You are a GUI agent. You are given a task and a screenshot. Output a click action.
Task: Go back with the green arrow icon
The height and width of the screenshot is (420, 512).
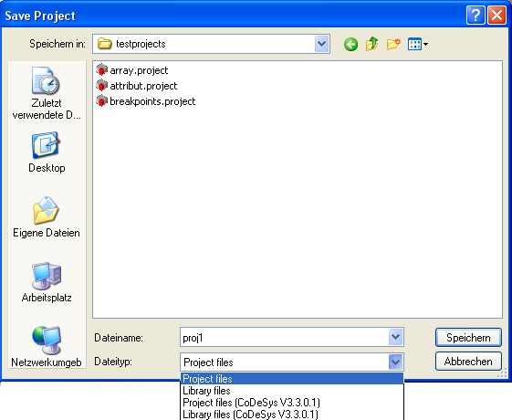350,44
